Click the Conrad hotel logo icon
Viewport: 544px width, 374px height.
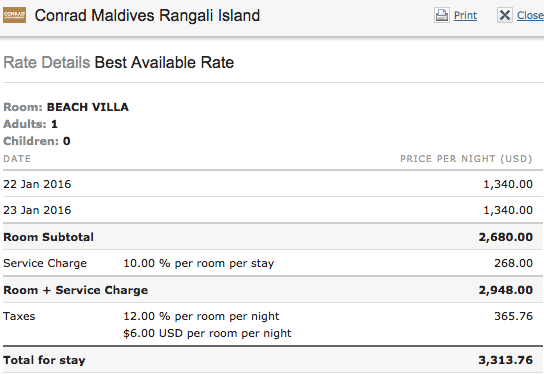(x=14, y=15)
